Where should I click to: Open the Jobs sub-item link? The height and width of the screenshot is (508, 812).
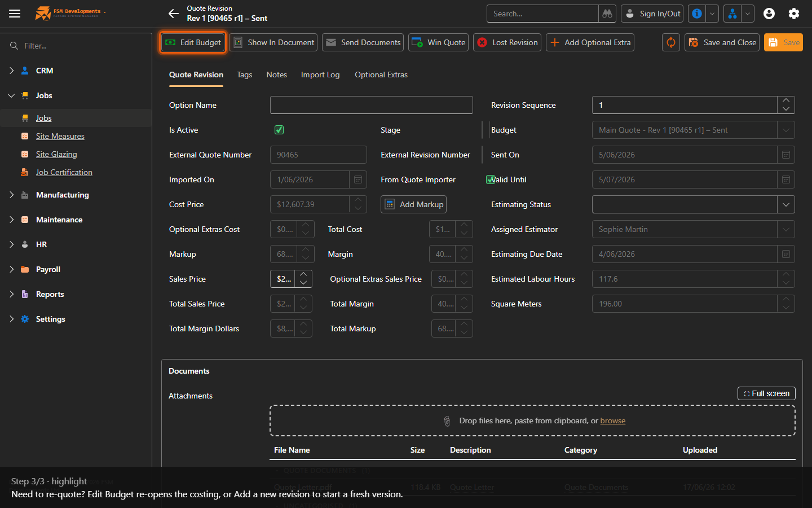click(44, 118)
